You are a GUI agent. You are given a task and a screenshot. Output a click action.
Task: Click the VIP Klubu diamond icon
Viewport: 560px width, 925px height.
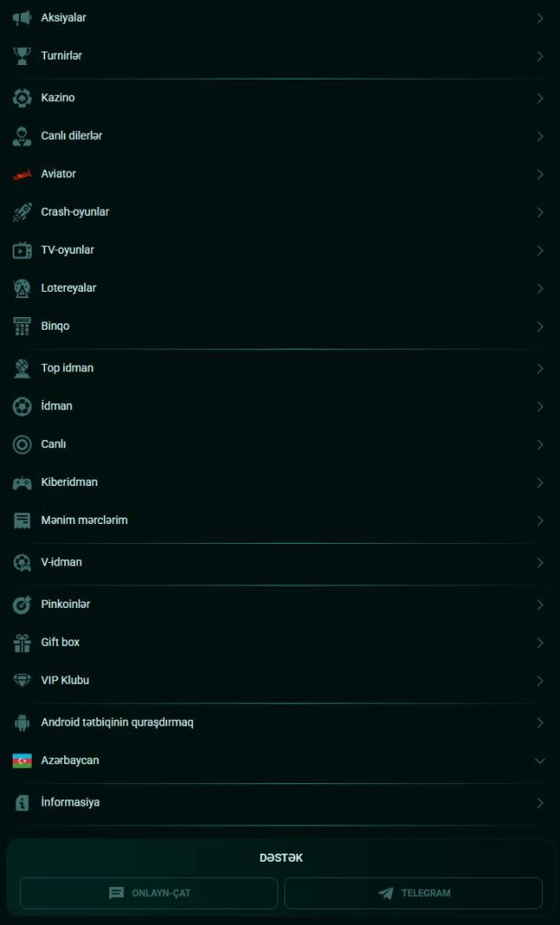22,680
